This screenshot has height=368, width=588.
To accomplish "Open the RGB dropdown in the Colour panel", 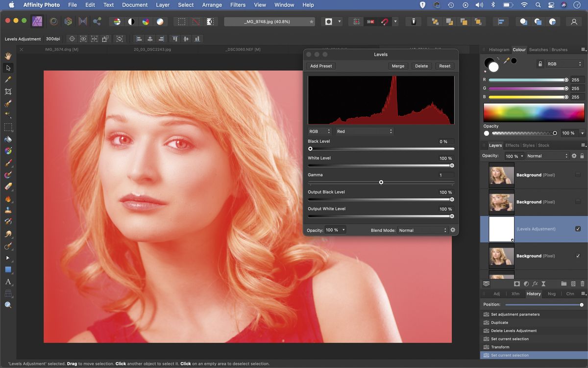I will tap(564, 64).
